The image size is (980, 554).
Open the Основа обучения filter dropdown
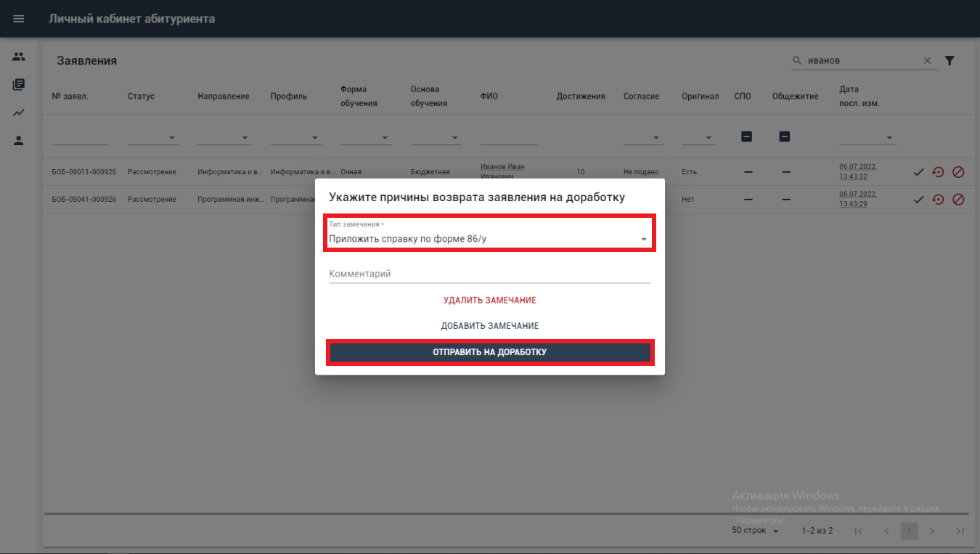[x=436, y=137]
